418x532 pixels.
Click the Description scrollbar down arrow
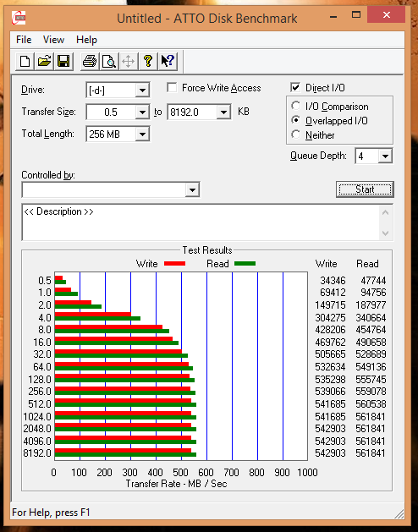[385, 233]
